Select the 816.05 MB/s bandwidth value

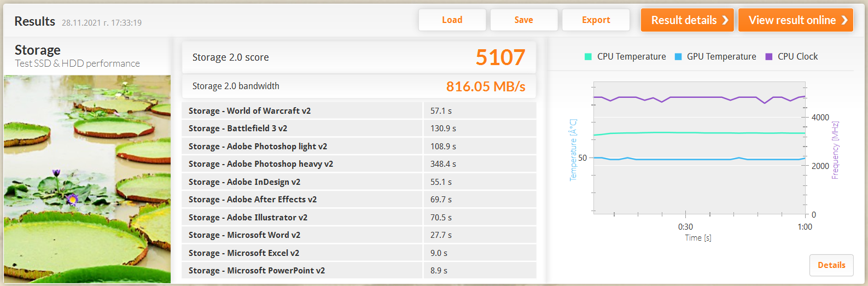tap(486, 86)
